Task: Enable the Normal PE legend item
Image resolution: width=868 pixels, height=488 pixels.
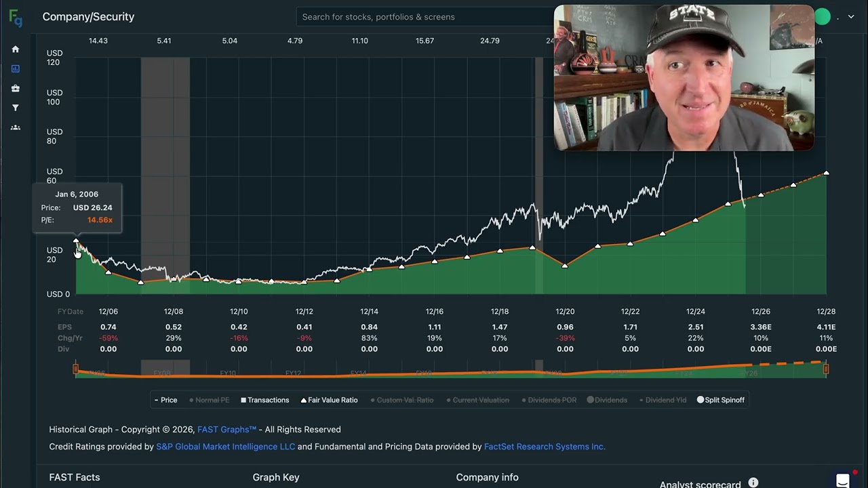Action: click(x=210, y=400)
